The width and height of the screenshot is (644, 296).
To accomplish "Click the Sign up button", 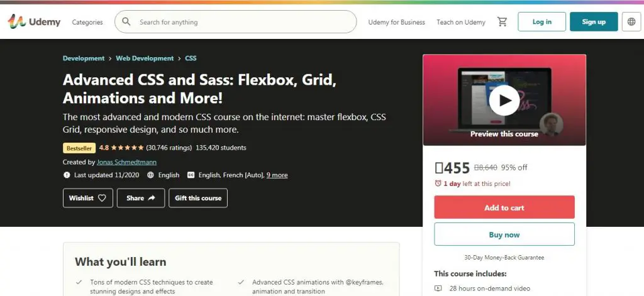I will click(x=594, y=22).
